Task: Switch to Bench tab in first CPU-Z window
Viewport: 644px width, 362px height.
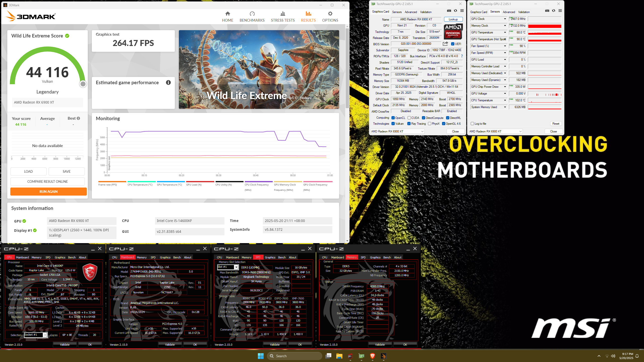Action: coord(72,257)
